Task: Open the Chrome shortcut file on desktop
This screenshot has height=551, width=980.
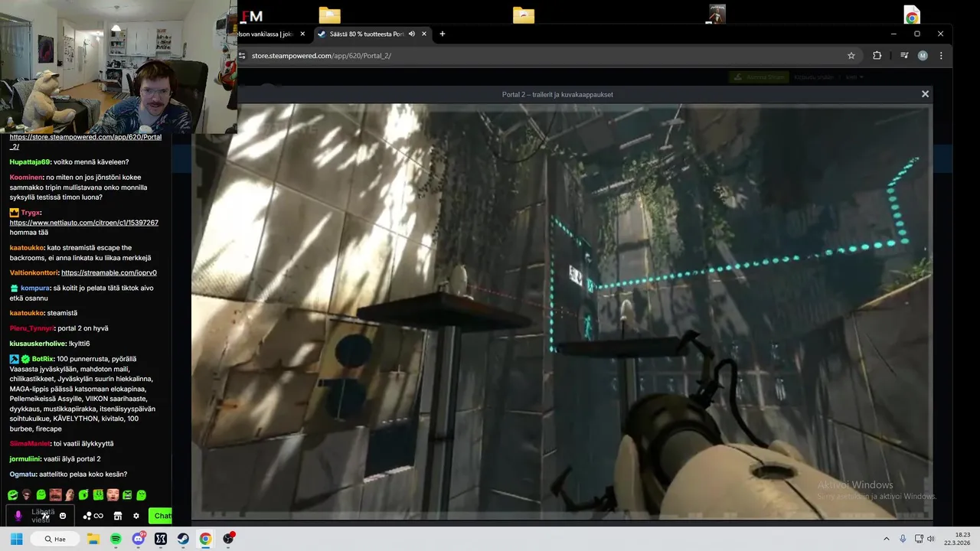Action: 912,15
